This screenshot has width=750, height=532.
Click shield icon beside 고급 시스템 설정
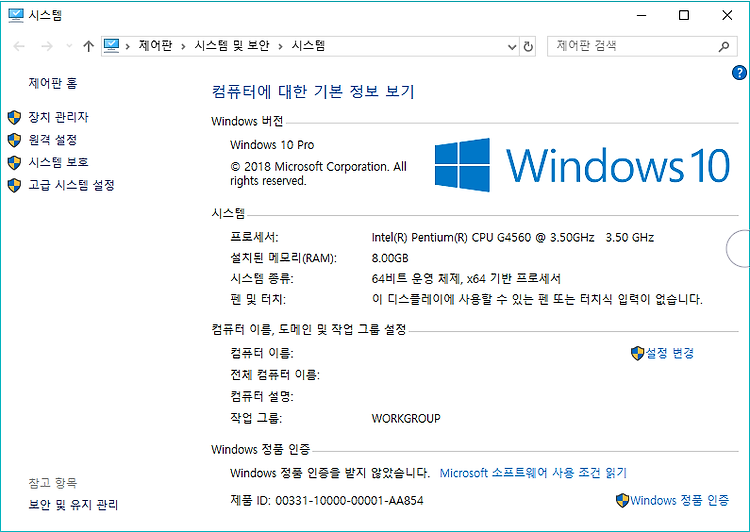(14, 185)
